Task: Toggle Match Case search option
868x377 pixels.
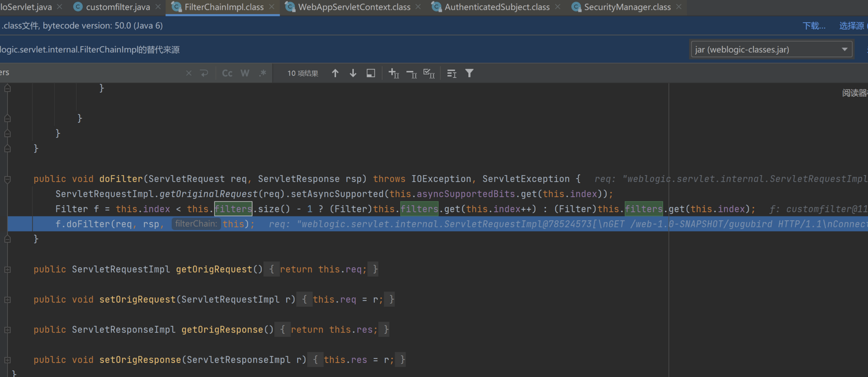Action: coord(227,73)
